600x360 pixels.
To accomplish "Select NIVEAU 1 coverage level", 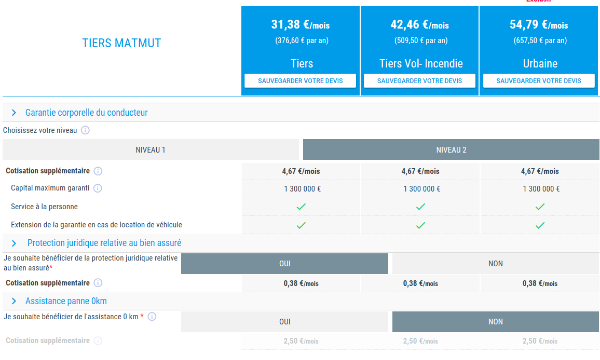I will click(150, 150).
